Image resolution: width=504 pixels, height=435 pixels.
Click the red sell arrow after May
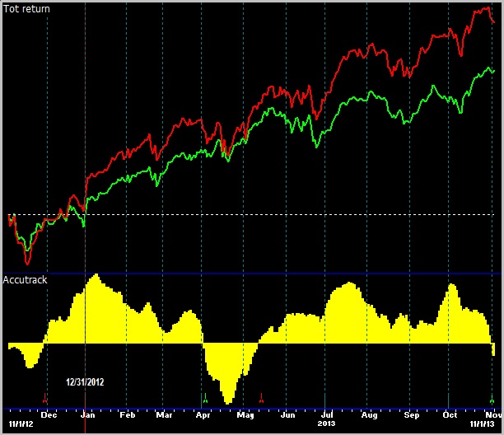click(261, 400)
